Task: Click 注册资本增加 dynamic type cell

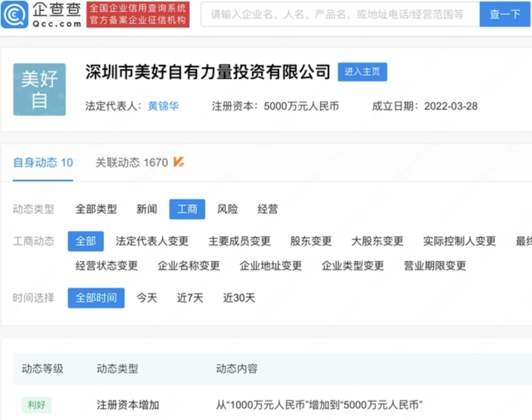Action: pos(128,405)
